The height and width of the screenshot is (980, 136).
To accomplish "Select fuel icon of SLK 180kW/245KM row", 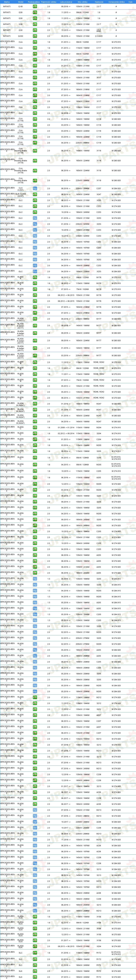I will [x=35, y=977].
